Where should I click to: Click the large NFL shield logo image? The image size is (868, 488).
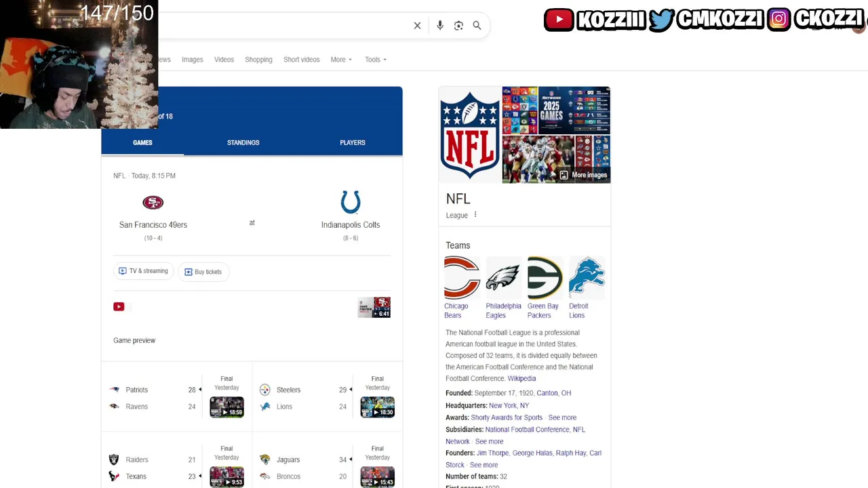(470, 135)
